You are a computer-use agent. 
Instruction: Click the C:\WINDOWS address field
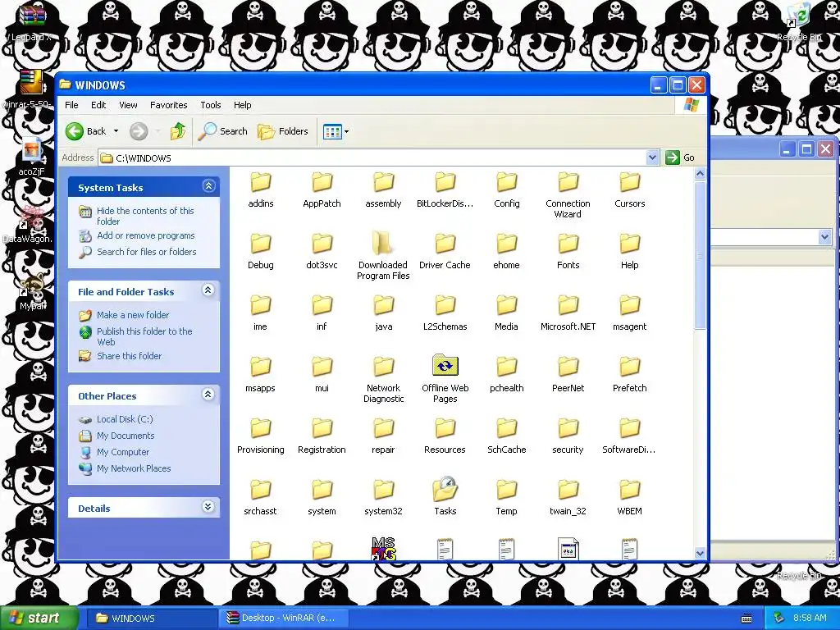coord(373,157)
